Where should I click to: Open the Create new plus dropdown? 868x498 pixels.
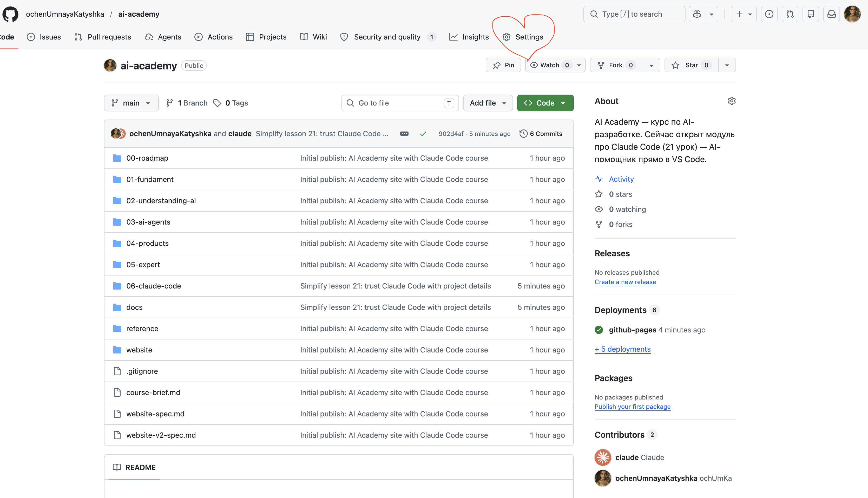coord(744,14)
